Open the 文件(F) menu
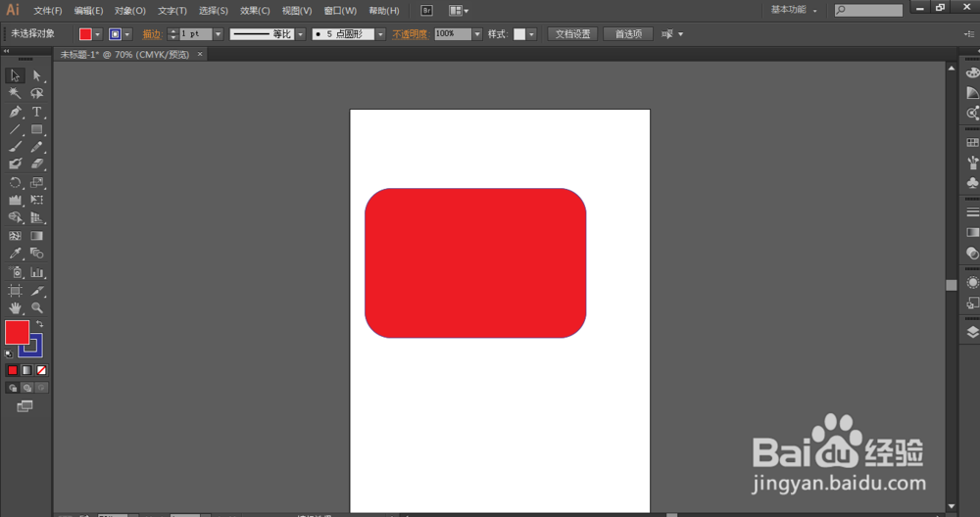 [47, 11]
